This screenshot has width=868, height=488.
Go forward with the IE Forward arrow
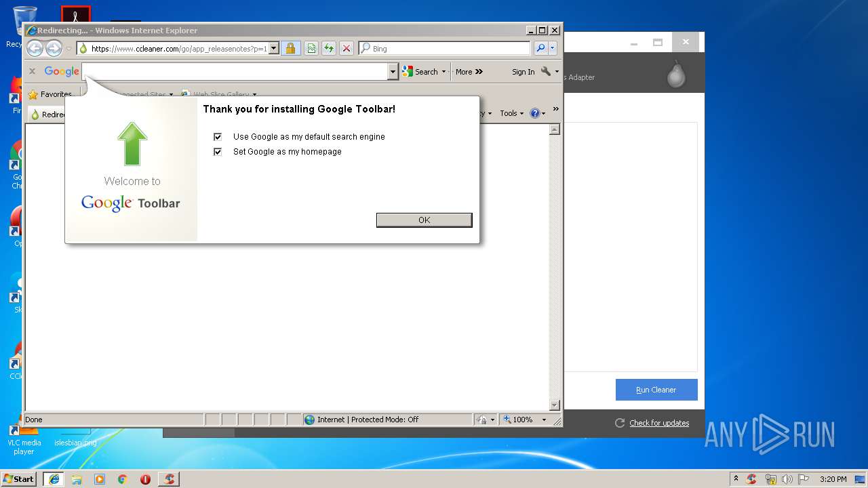(x=54, y=48)
